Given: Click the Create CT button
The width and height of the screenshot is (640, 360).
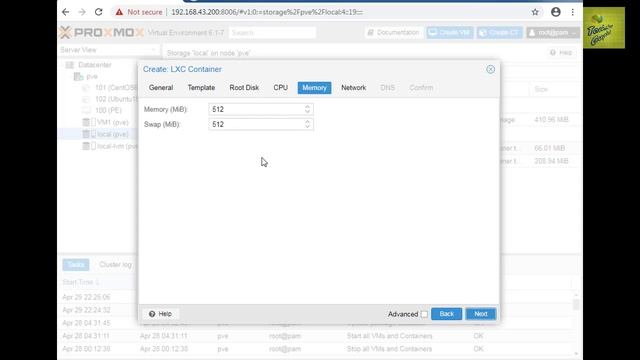Looking at the screenshot, I should pyautogui.click(x=500, y=33).
